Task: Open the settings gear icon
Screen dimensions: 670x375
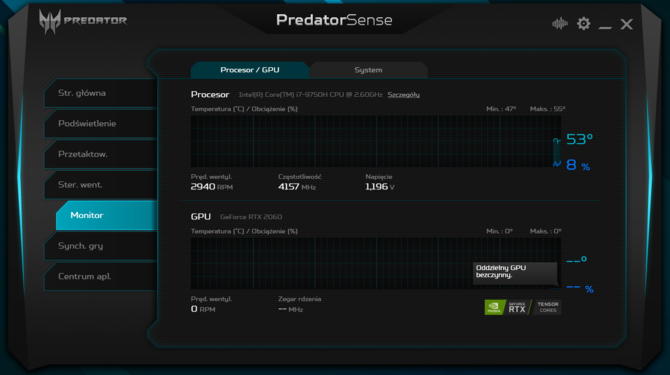Action: click(x=584, y=23)
